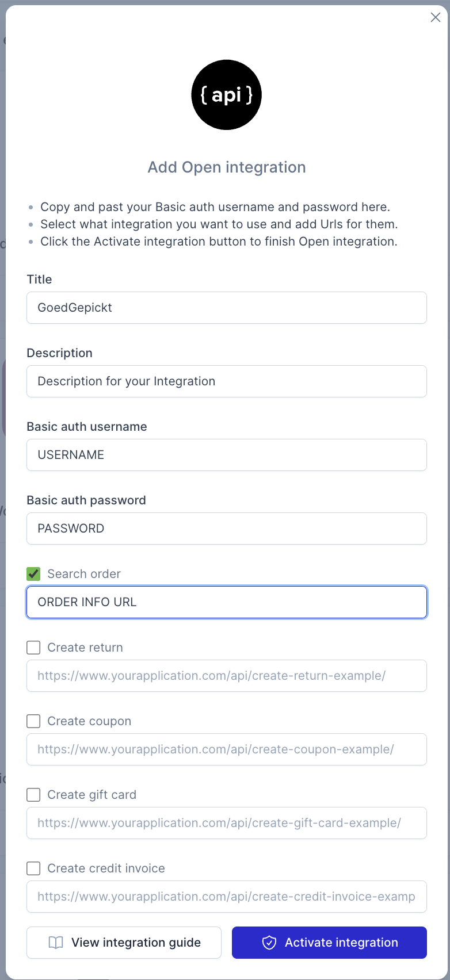Click the create-gift-card-example URL field
450x980 pixels.
pyautogui.click(x=226, y=823)
